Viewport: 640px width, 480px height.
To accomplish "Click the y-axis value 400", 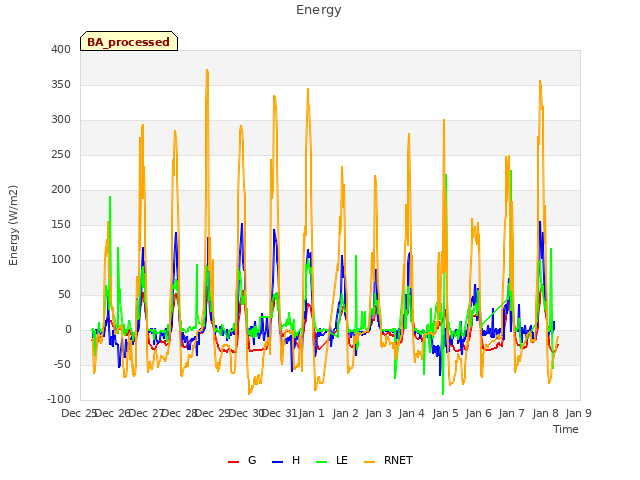I will [x=61, y=49].
